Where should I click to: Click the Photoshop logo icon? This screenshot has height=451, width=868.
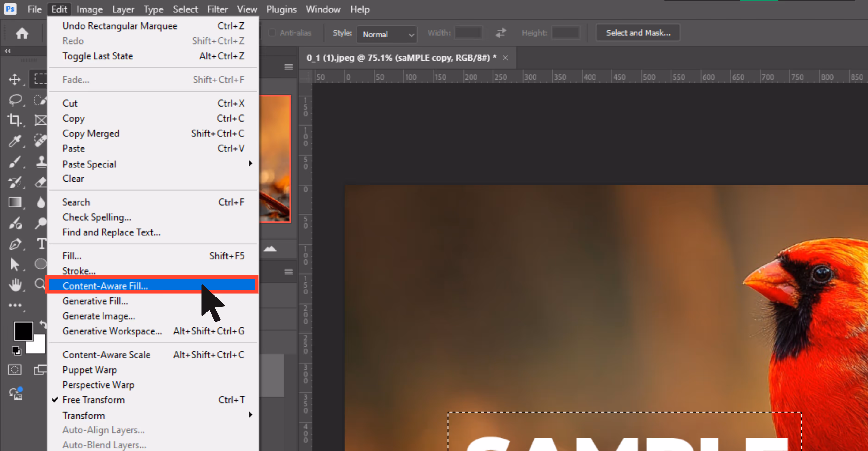10,9
